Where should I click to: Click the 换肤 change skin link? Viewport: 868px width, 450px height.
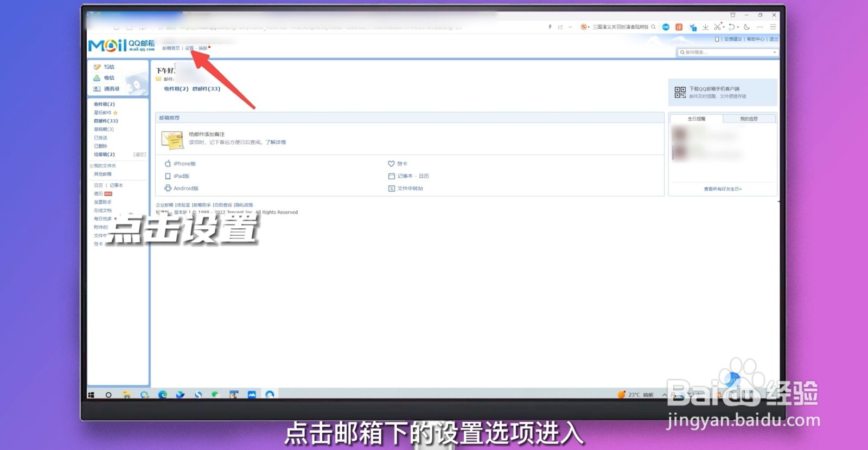(203, 48)
